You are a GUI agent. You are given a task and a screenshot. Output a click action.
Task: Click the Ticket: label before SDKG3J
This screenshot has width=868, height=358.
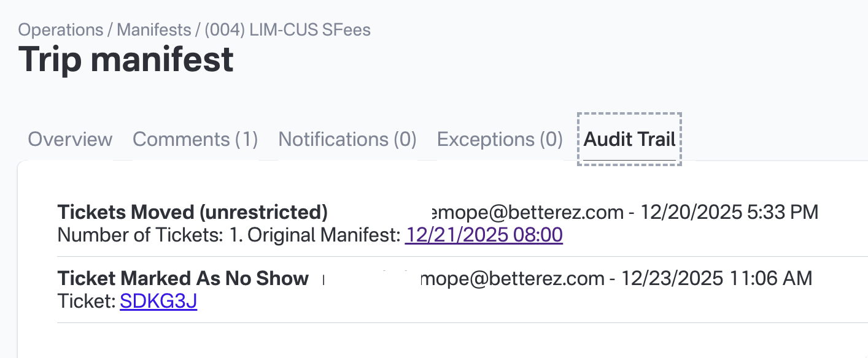pyautogui.click(x=87, y=301)
